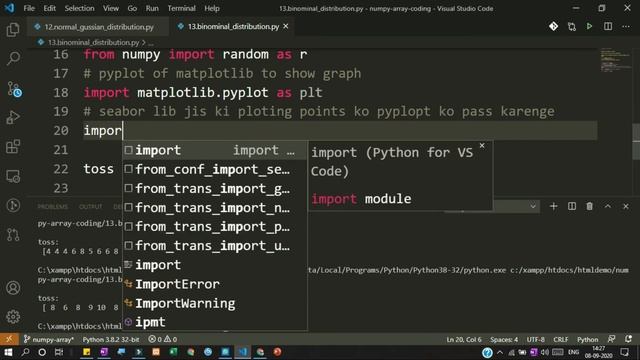This screenshot has width=640, height=360.
Task: Open Run and Debug view
Action: pos(13,118)
